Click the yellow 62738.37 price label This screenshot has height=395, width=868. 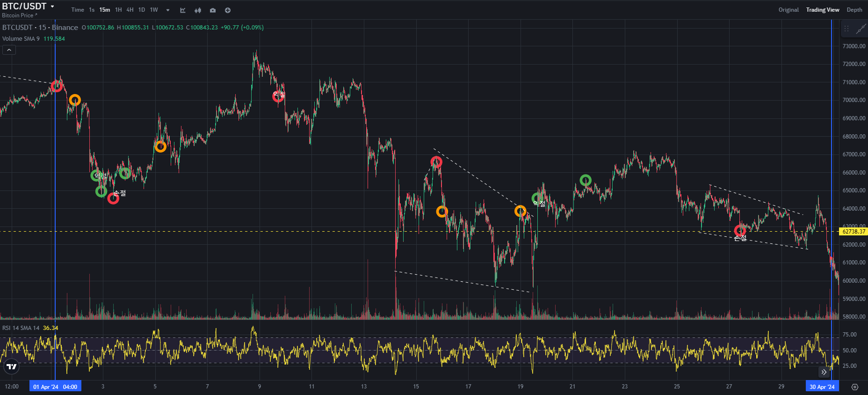point(854,232)
